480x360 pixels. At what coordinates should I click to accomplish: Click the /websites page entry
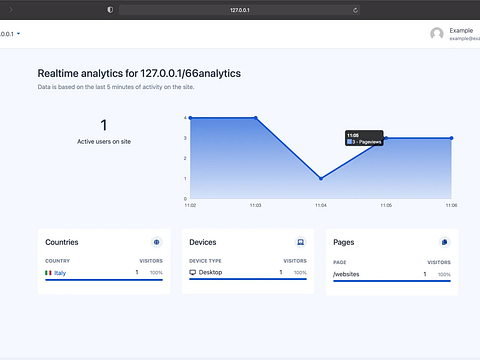[346, 274]
